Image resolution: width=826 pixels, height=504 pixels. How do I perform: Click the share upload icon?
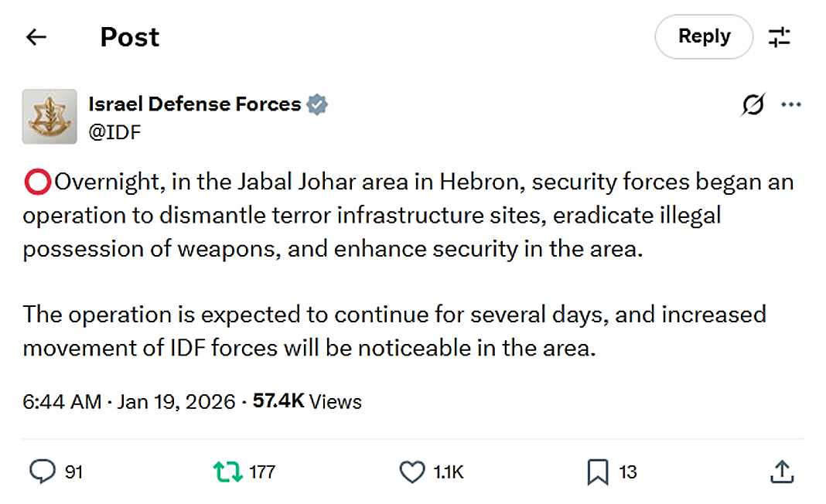pos(781,472)
